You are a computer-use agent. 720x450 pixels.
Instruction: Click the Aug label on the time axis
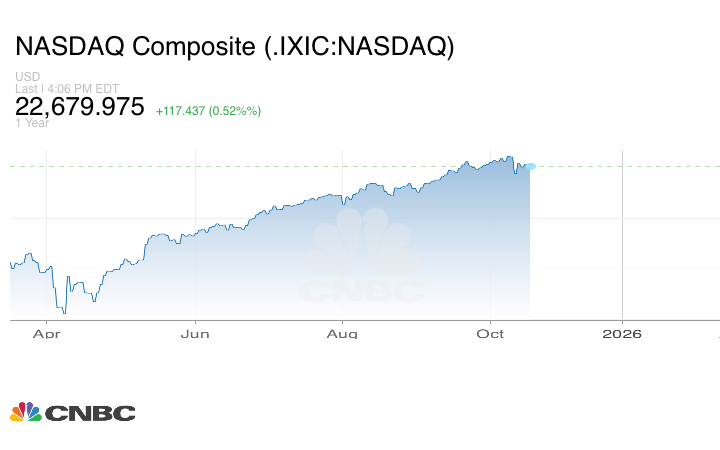(342, 334)
